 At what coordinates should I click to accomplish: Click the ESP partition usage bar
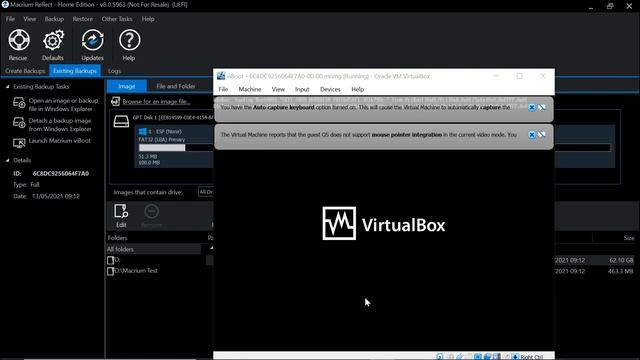coord(176,148)
